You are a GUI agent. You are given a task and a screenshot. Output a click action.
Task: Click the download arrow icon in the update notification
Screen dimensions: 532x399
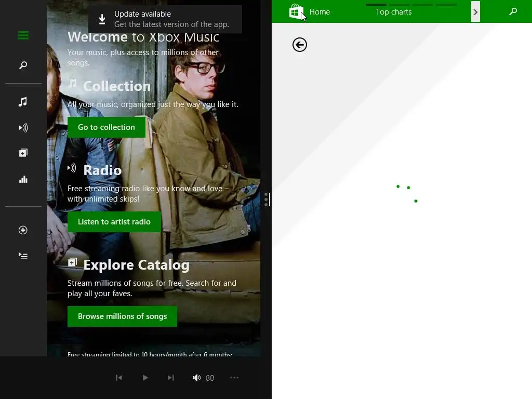[102, 19]
